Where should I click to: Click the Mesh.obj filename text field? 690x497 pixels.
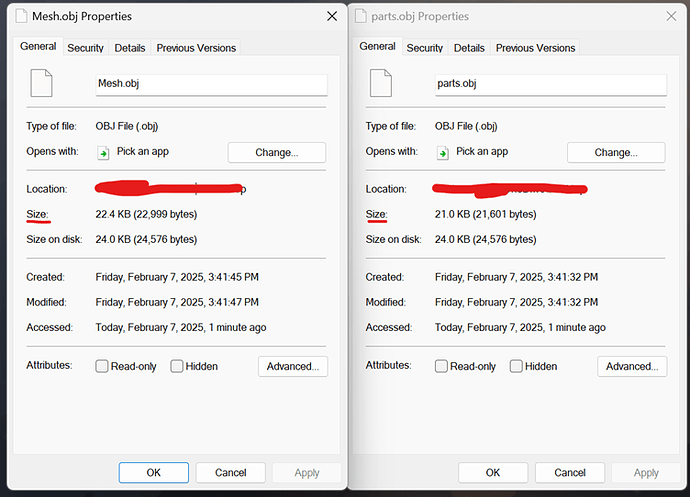tap(210, 85)
